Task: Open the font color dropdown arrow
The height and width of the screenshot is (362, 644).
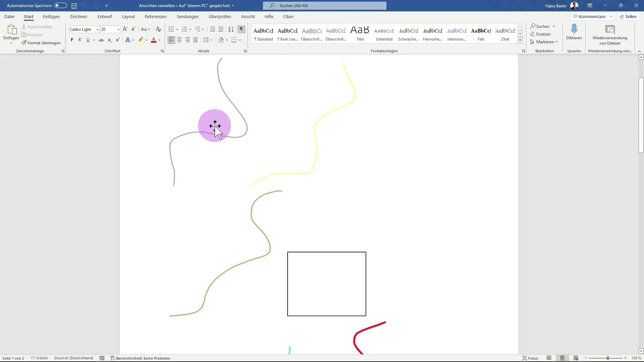Action: tap(160, 40)
